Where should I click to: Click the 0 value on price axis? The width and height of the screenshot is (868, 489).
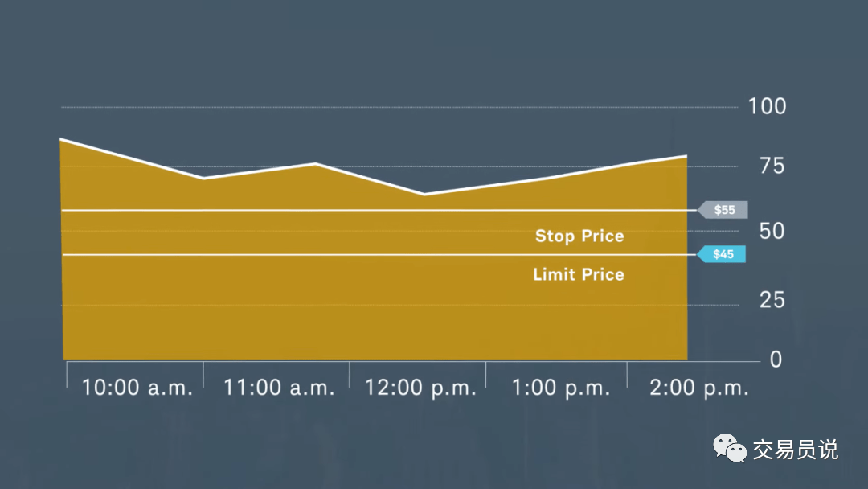(776, 360)
